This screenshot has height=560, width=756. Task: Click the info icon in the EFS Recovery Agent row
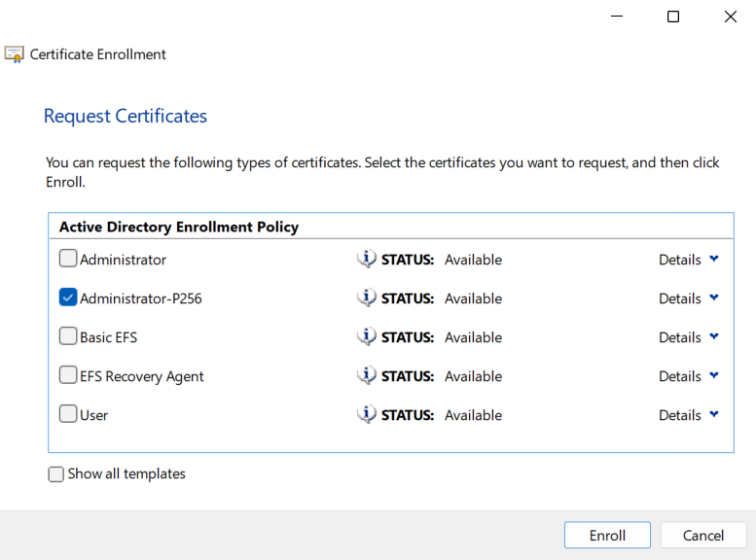[367, 376]
